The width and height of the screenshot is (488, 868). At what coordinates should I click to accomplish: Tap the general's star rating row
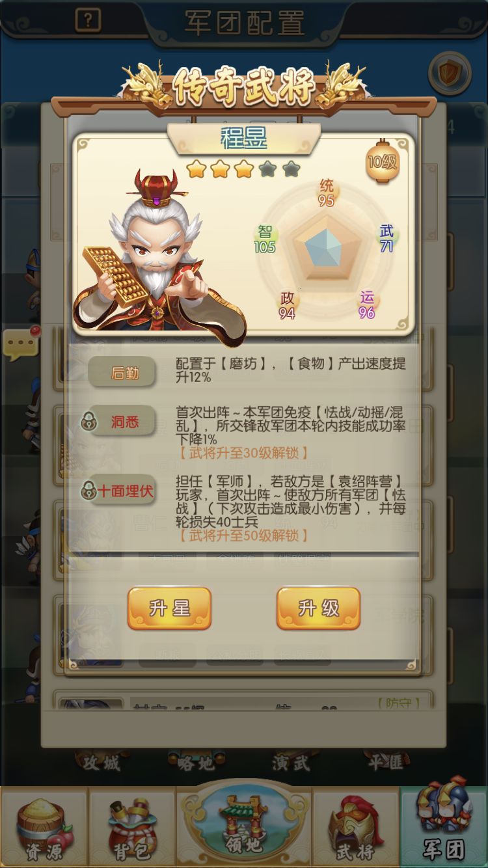244,170
